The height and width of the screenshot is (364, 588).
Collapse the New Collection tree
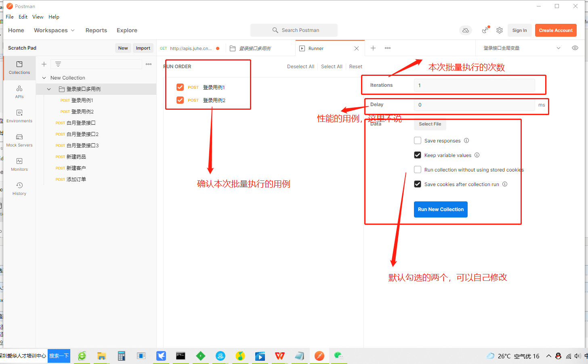coord(44,78)
